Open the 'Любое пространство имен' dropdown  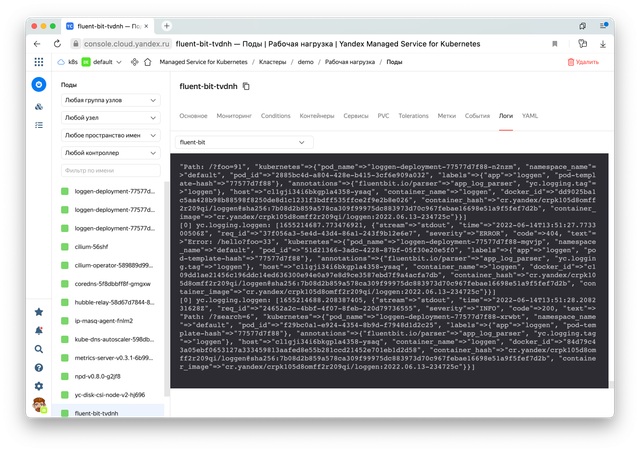[x=109, y=135]
